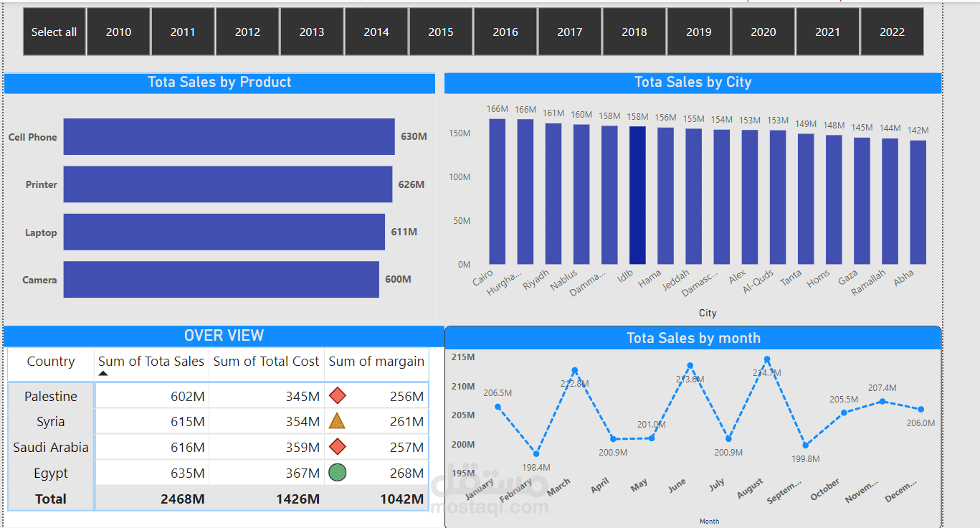Select the Saudi Arabia row label
Viewport: 980px width, 528px height.
point(51,448)
